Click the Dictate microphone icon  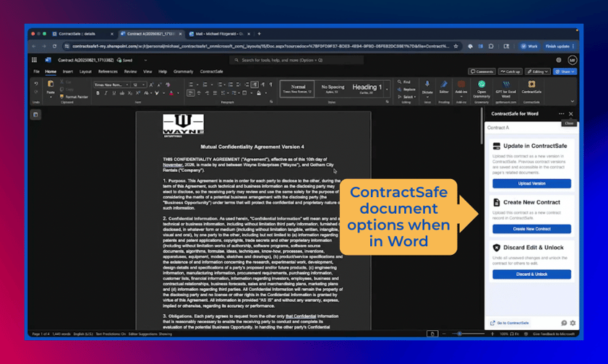(427, 84)
